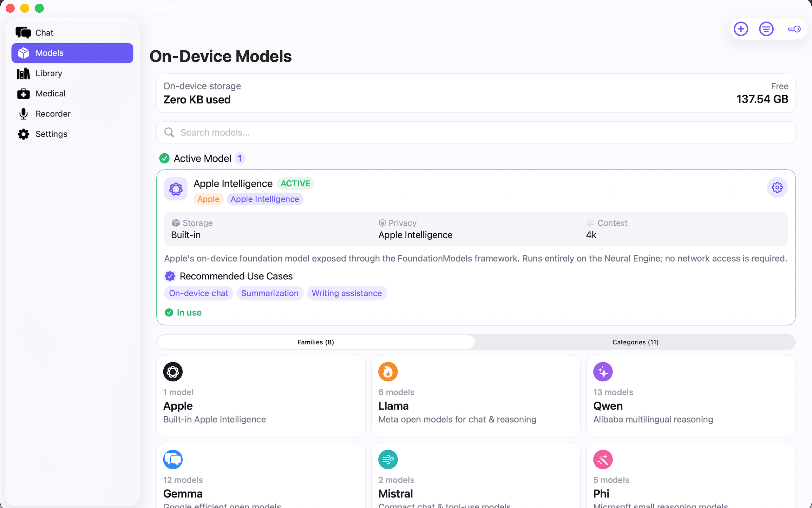Select the On-device chat use case chip
Screen dimensions: 812x508
(x=199, y=293)
